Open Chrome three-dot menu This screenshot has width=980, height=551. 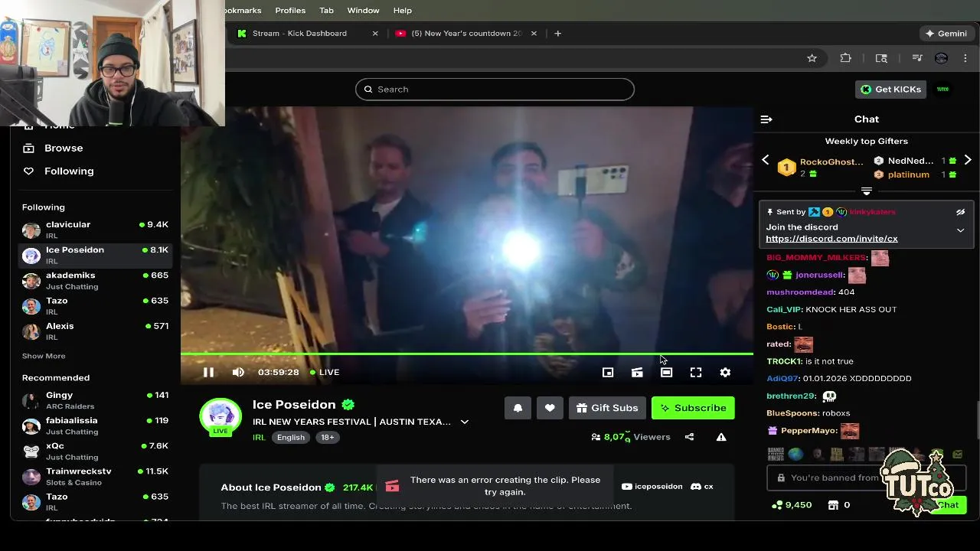pos(965,58)
